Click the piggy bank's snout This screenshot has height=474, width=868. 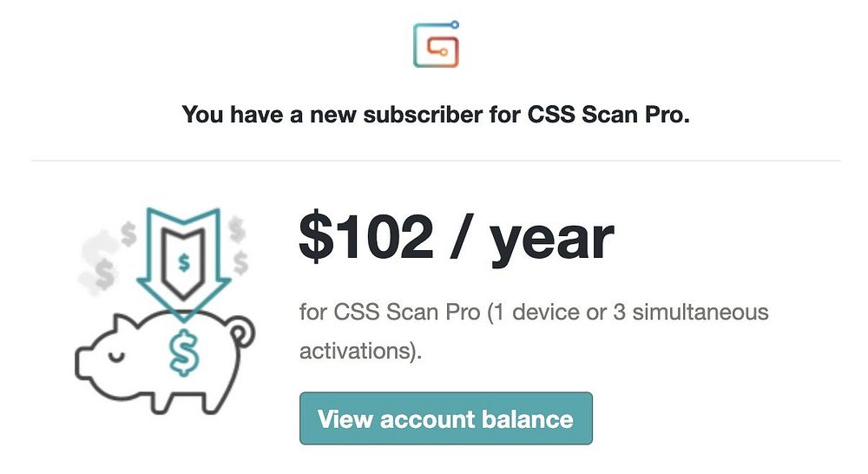tap(82, 364)
